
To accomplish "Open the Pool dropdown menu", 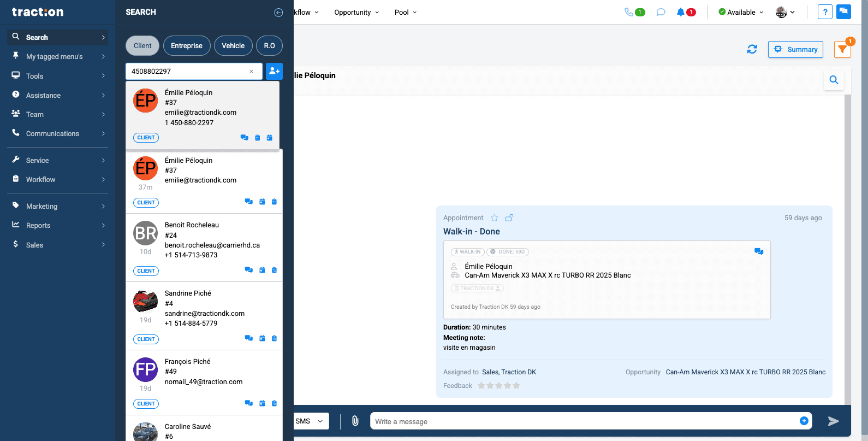I will 406,13.
